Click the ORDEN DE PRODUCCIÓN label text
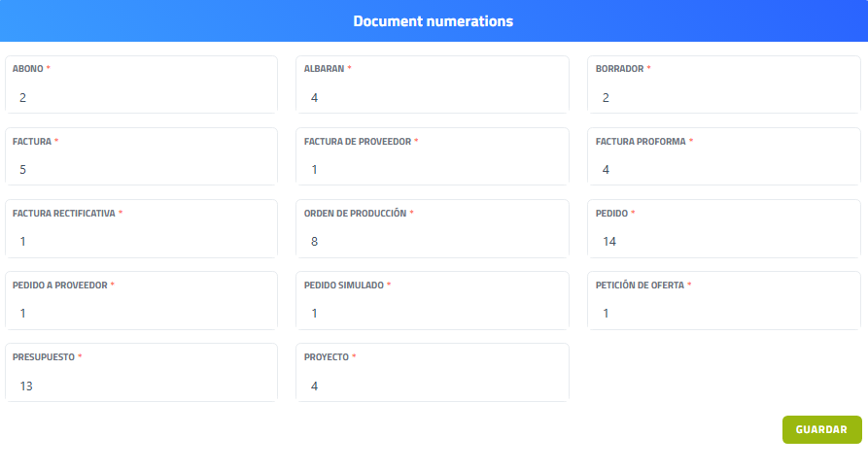Screen dimensions: 868x470 tap(355, 214)
